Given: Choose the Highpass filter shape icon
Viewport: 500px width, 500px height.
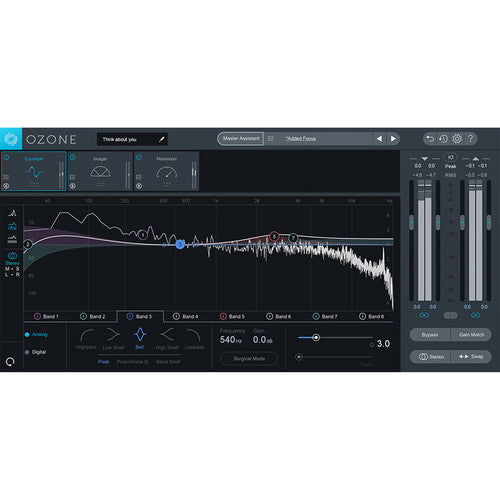Looking at the screenshot, I should tap(87, 335).
